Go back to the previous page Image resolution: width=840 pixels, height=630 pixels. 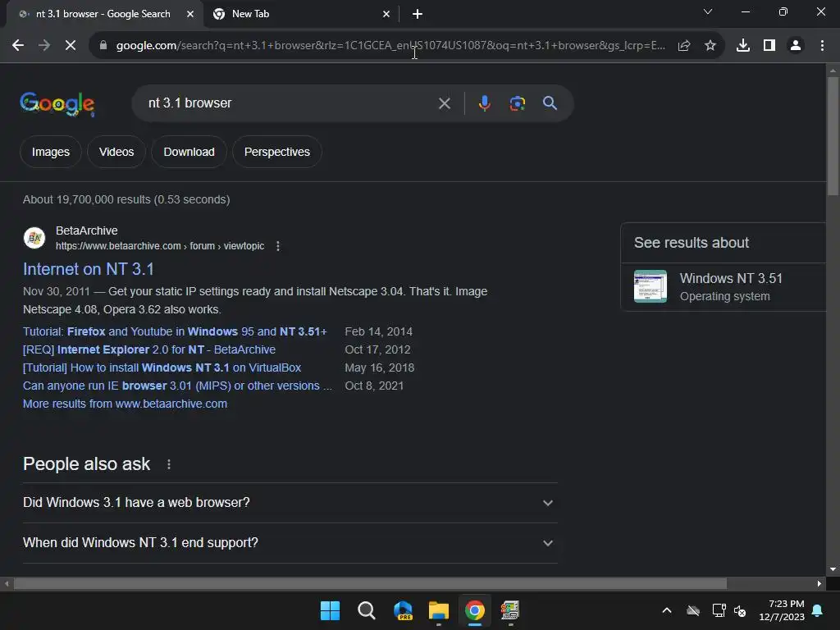coord(18,46)
